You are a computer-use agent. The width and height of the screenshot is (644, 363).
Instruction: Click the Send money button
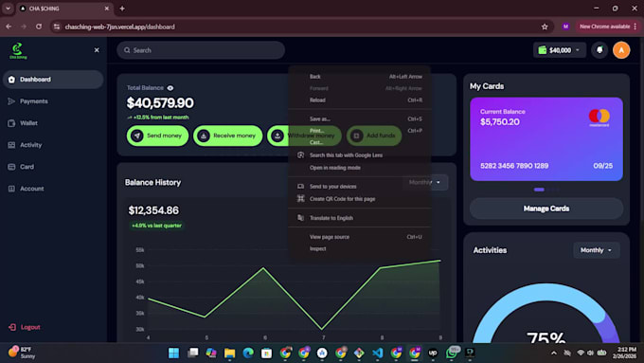tap(158, 136)
